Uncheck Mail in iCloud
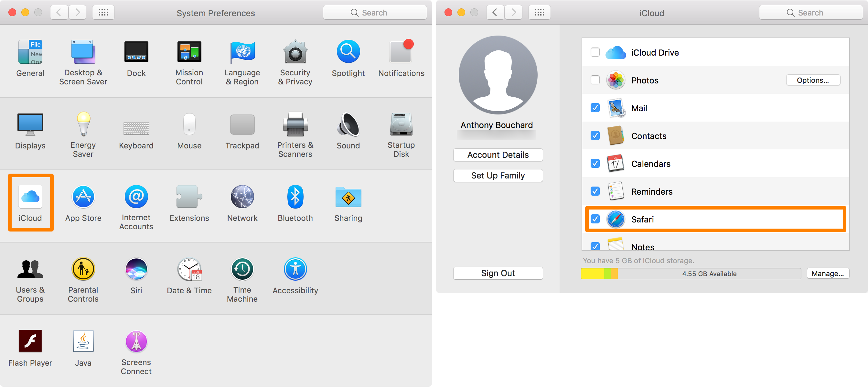 click(595, 108)
